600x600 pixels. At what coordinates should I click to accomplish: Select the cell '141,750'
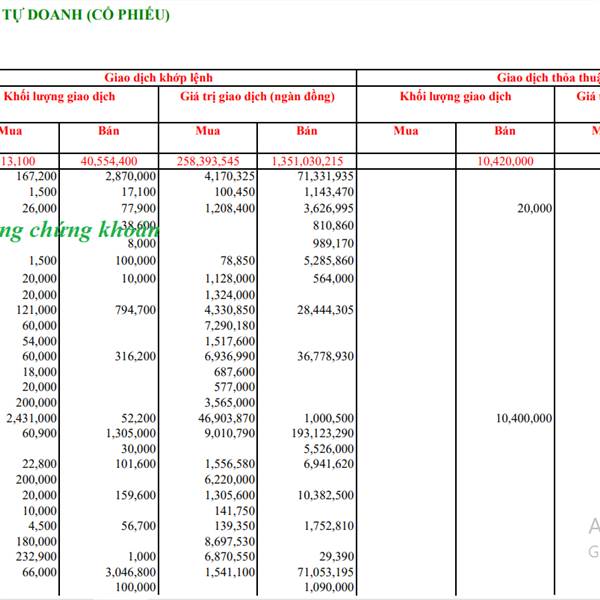pyautogui.click(x=235, y=511)
